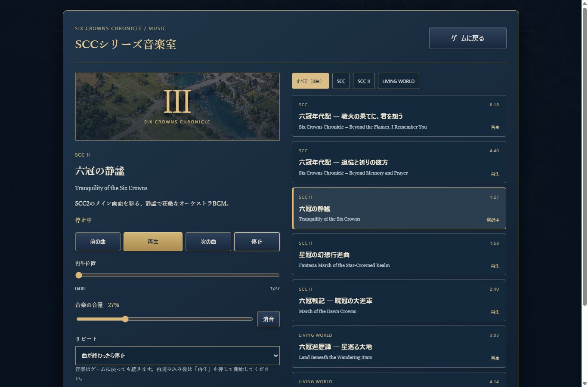The width and height of the screenshot is (588, 387).
Task: Select the 六冠の静謐 track card in list
Action: (x=399, y=209)
